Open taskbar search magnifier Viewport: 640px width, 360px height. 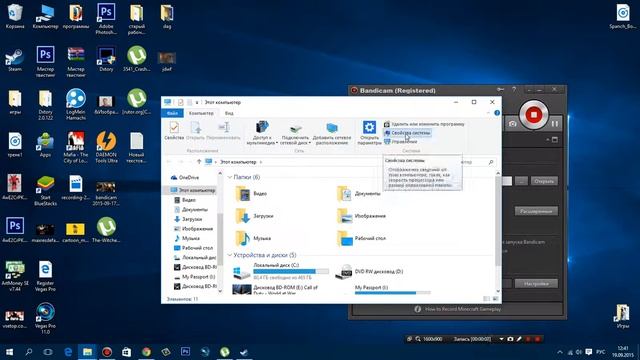(29, 351)
